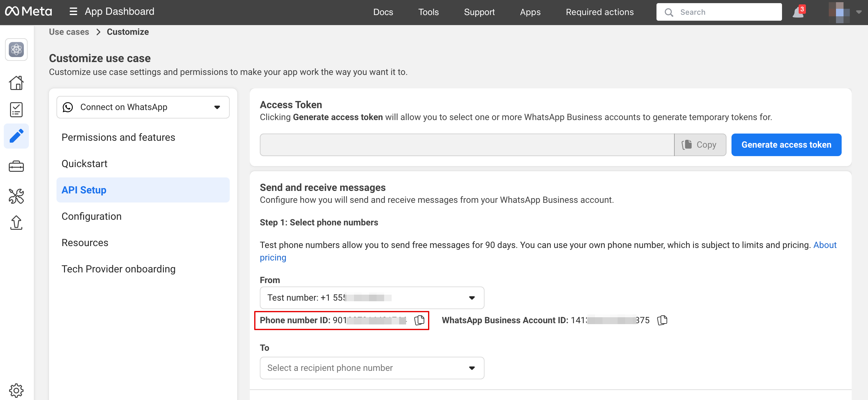Toggle the App Dashboard hamburger menu
868x400 pixels.
(73, 12)
